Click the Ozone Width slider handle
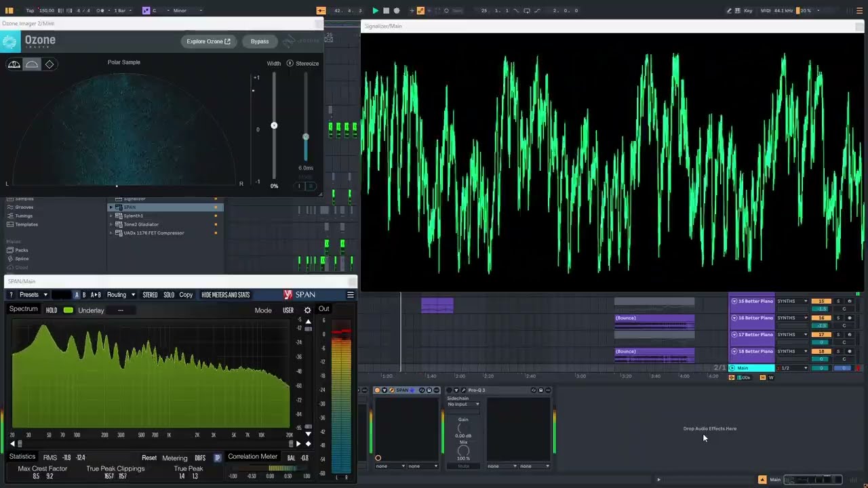This screenshot has height=488, width=868. click(274, 125)
